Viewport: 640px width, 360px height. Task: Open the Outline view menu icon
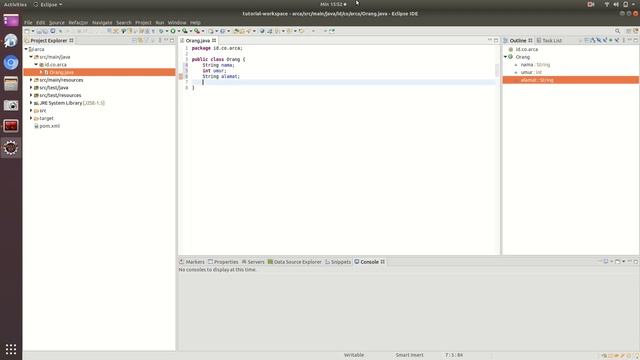pos(624,40)
